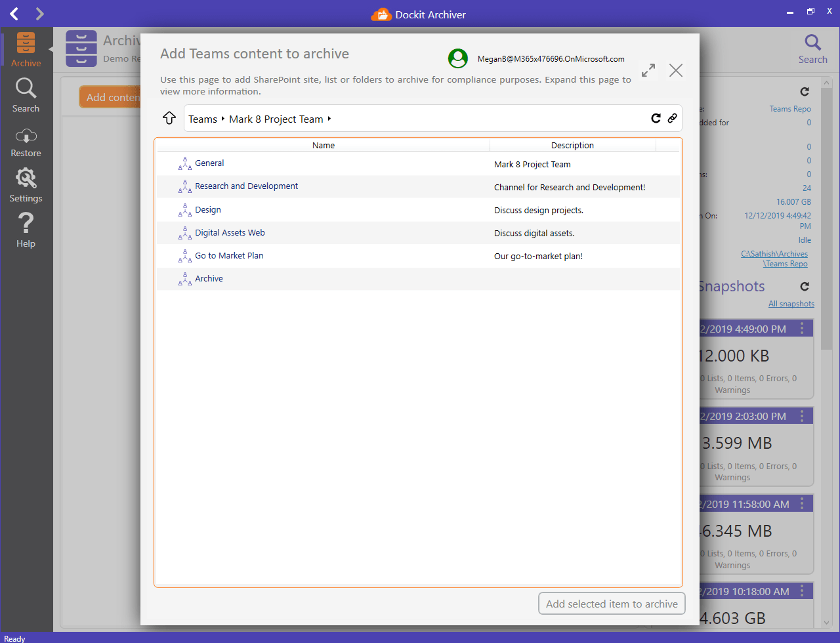The width and height of the screenshot is (840, 643).
Task: Open the top-right Search icon in the main window
Action: click(812, 49)
